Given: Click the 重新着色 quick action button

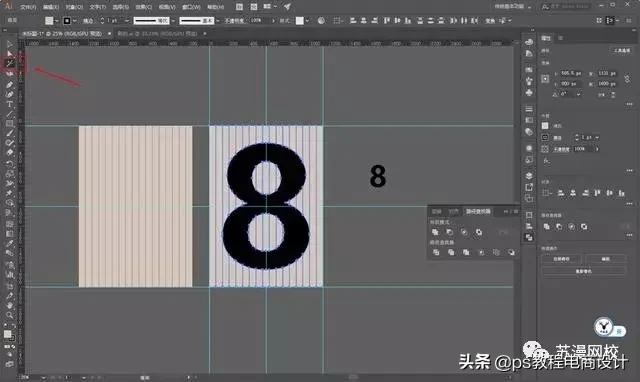Looking at the screenshot, I should pos(583,271).
